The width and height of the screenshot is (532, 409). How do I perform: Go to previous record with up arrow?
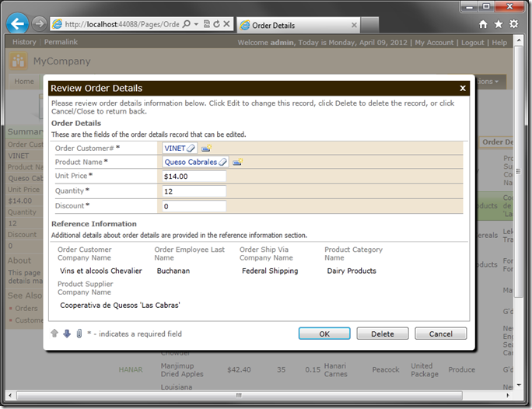coord(54,334)
